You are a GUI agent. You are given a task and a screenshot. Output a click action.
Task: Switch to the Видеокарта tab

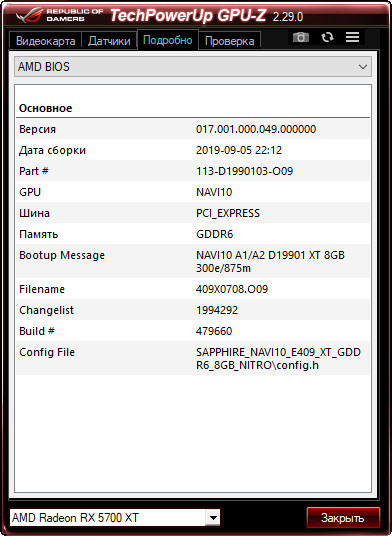(x=46, y=41)
